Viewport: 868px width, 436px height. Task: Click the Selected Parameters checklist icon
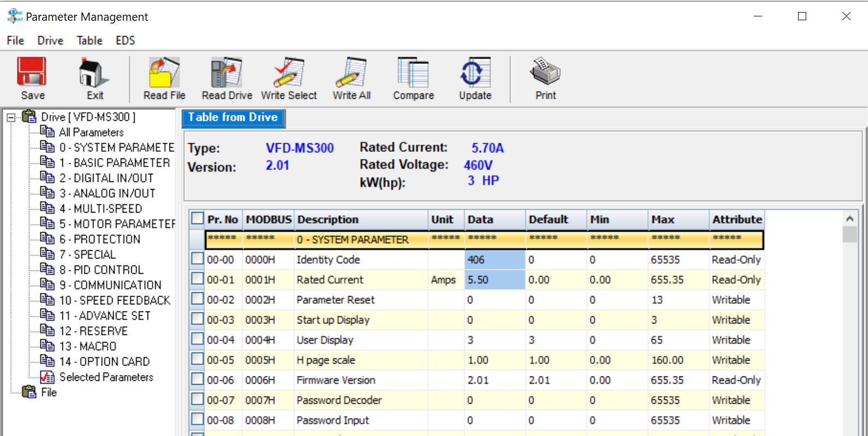(48, 377)
